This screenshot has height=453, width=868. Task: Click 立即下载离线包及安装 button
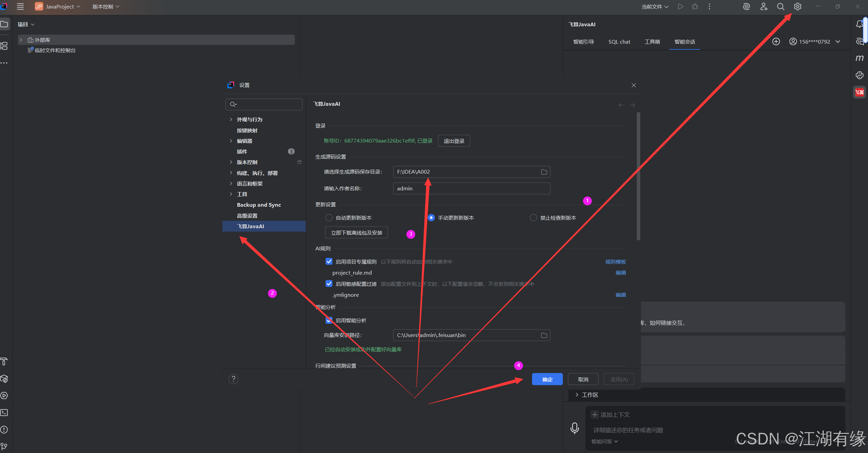pyautogui.click(x=356, y=233)
